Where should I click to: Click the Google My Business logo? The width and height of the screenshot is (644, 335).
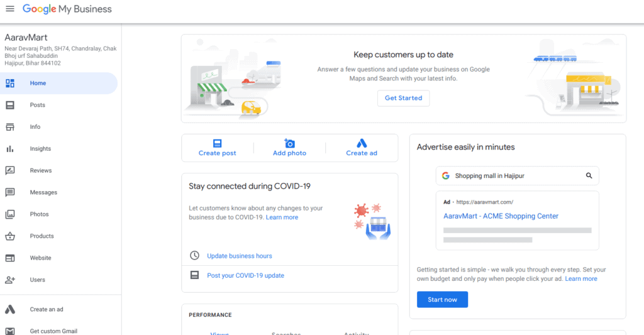[x=67, y=9]
